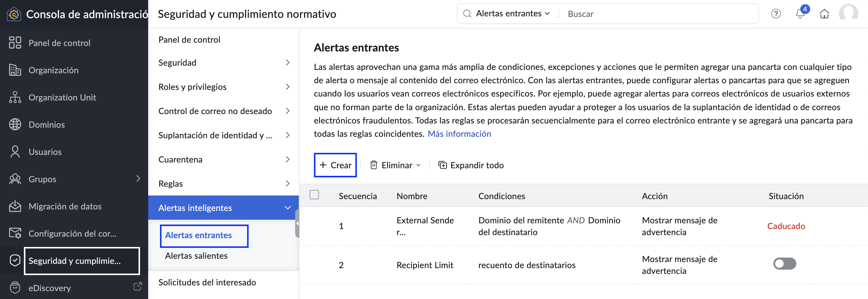Click the Acción column header

click(x=654, y=196)
